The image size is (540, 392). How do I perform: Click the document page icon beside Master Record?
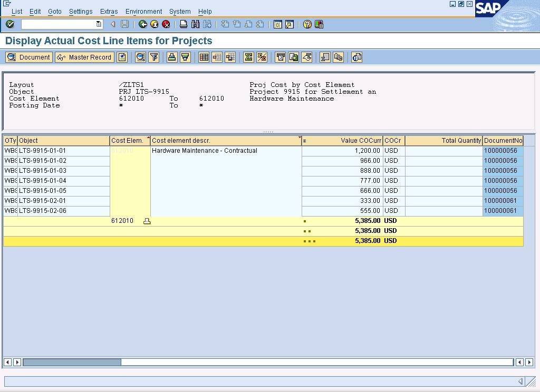122,57
